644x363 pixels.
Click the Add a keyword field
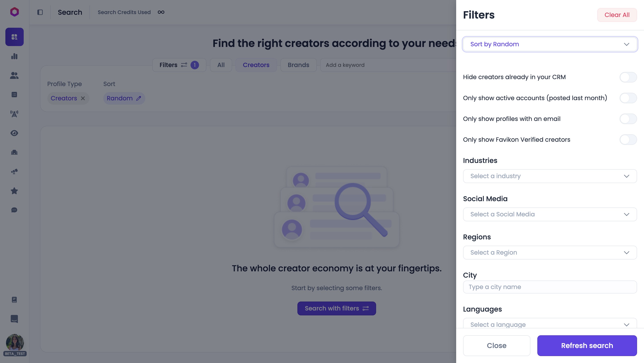[x=388, y=65]
